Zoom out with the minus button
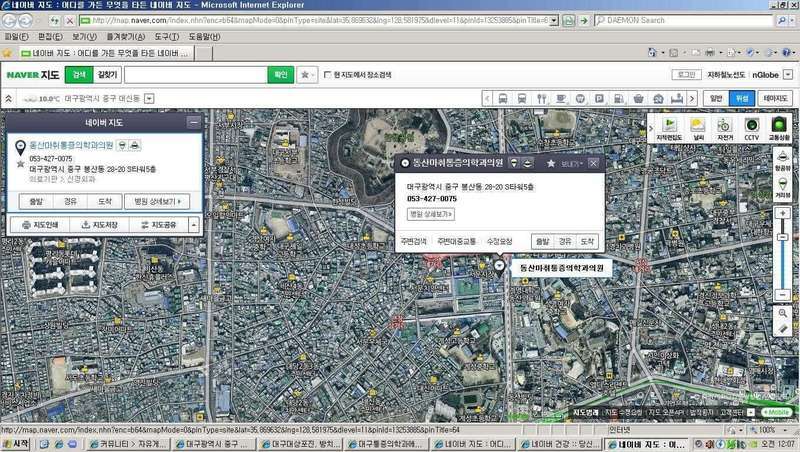 [x=783, y=294]
